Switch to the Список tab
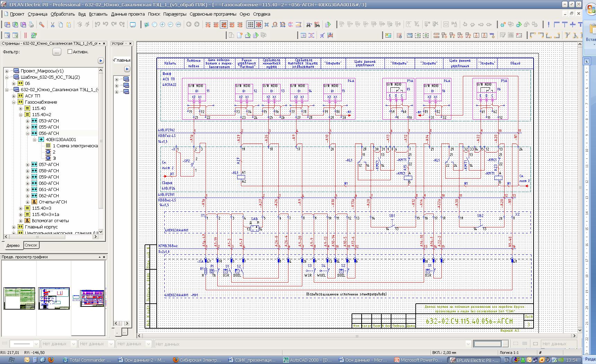The image size is (596, 364). (31, 245)
